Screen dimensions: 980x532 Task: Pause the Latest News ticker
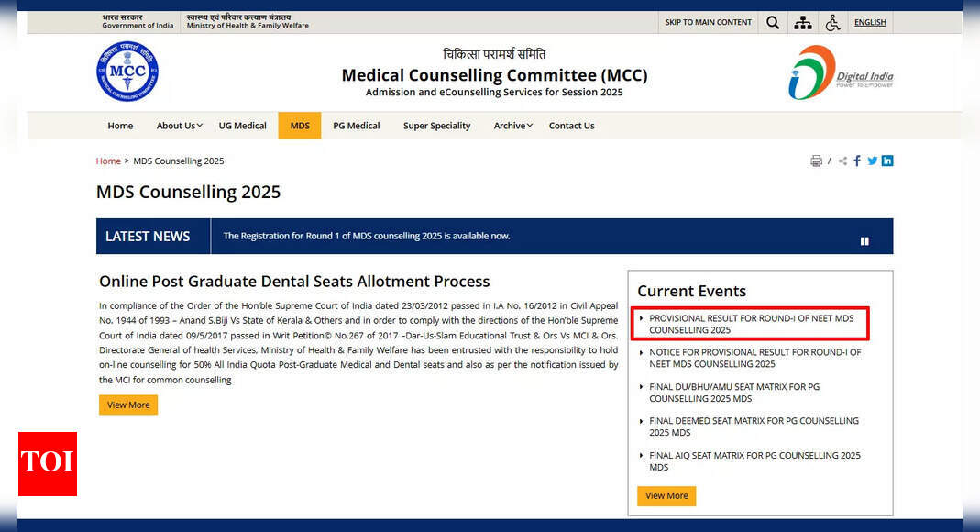pyautogui.click(x=864, y=241)
